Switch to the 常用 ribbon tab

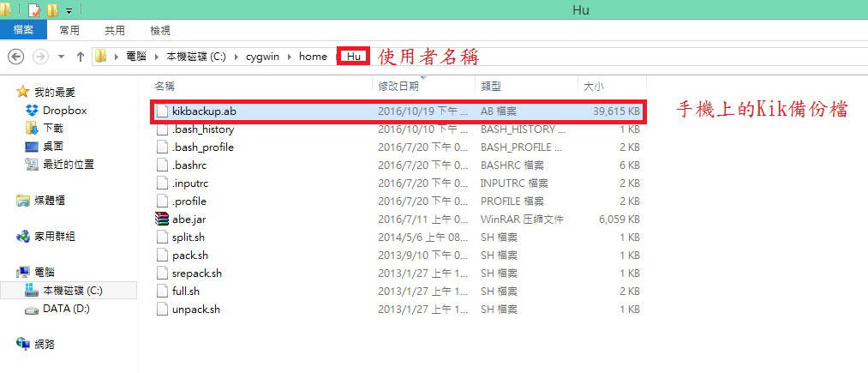69,31
